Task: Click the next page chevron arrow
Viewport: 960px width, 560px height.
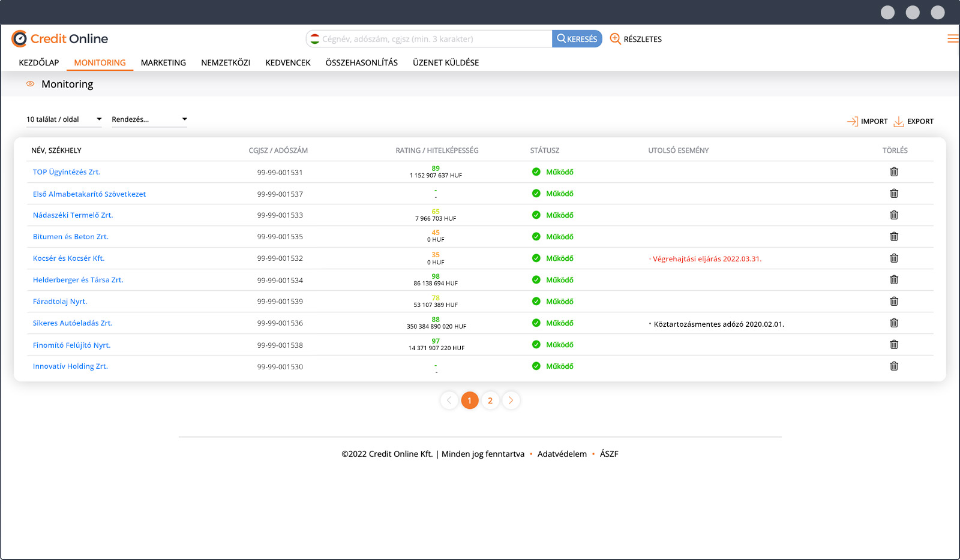Action: pyautogui.click(x=511, y=400)
